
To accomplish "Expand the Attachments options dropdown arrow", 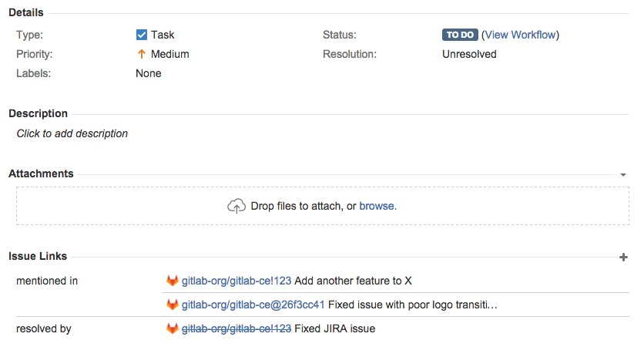I will (623, 175).
